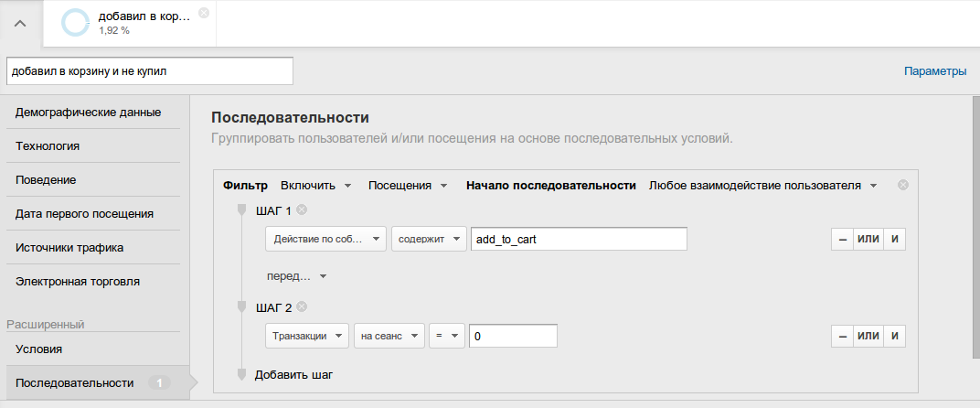
Task: Open the перед… step order dropdown
Action: (x=296, y=276)
